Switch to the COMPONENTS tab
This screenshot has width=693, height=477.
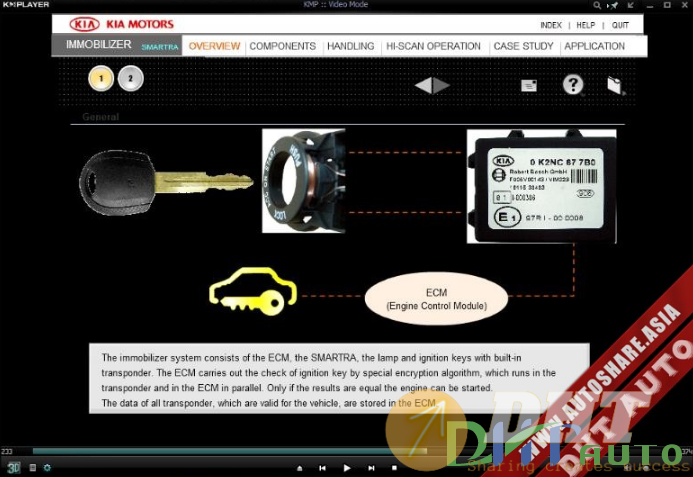click(x=282, y=46)
